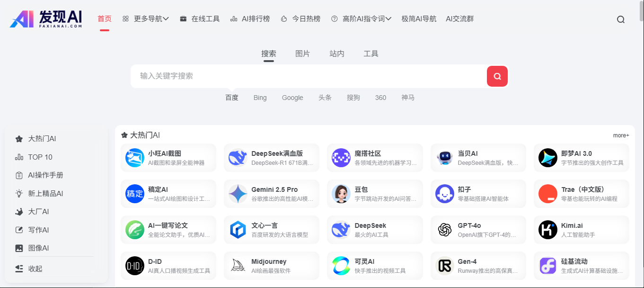Viewport: 644px width, 288px height.
Task: Select 搜狗 search engine
Action: point(353,98)
